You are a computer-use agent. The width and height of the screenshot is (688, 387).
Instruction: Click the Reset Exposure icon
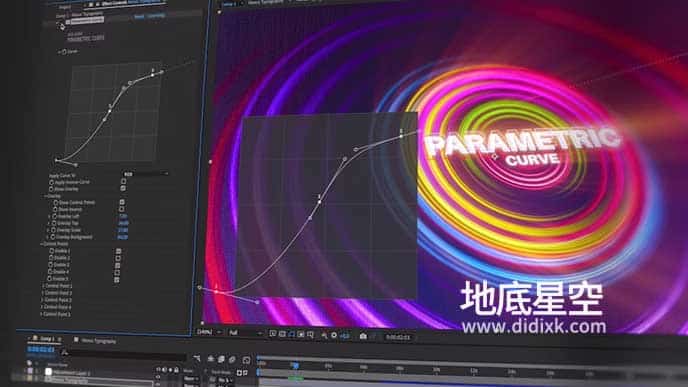point(334,335)
